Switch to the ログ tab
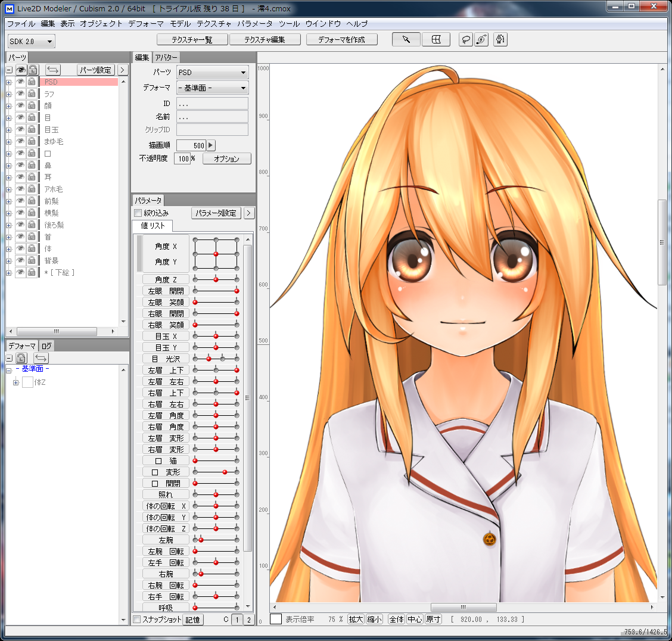 [46, 346]
